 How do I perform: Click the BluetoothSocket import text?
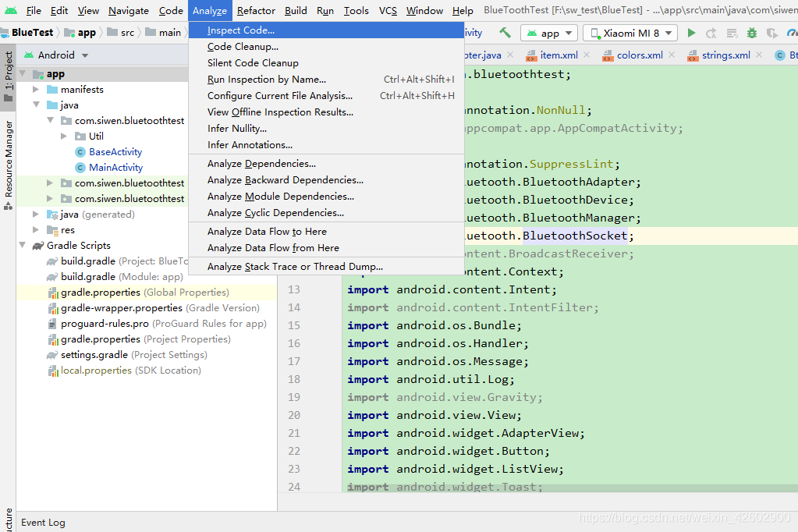(575, 236)
